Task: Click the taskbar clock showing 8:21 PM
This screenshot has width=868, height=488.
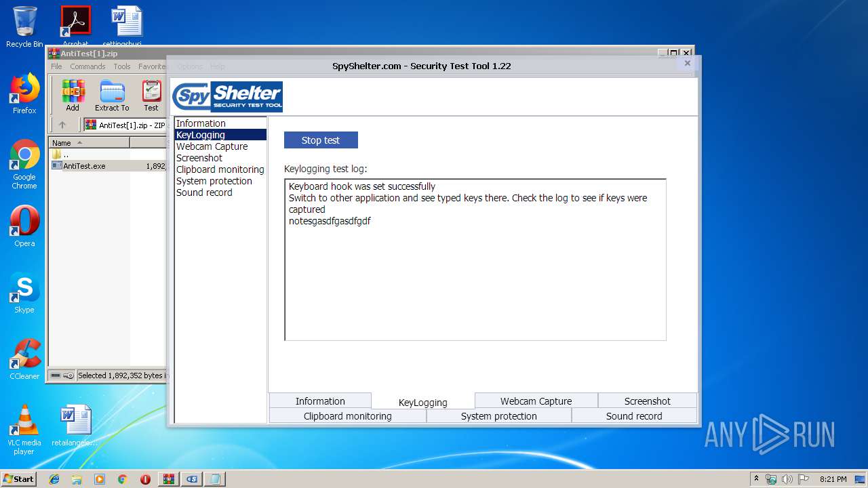Action: pos(833,479)
